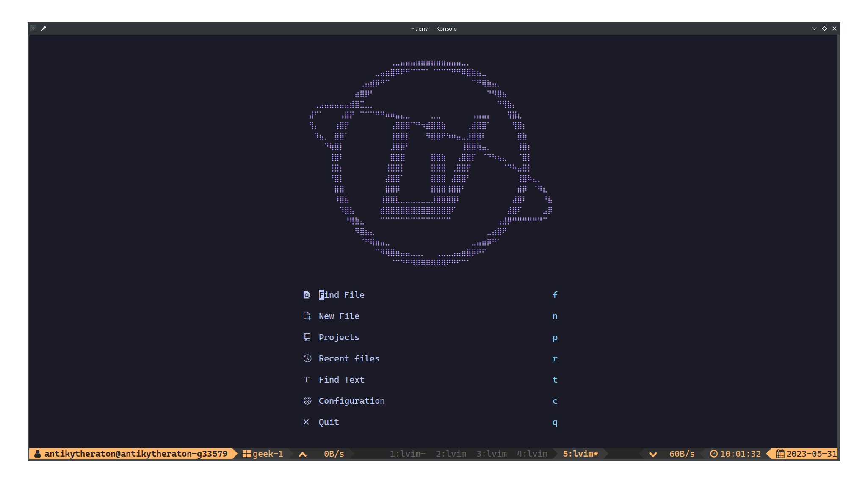868x494 pixels.
Task: Click the Quit X icon
Action: click(x=306, y=422)
